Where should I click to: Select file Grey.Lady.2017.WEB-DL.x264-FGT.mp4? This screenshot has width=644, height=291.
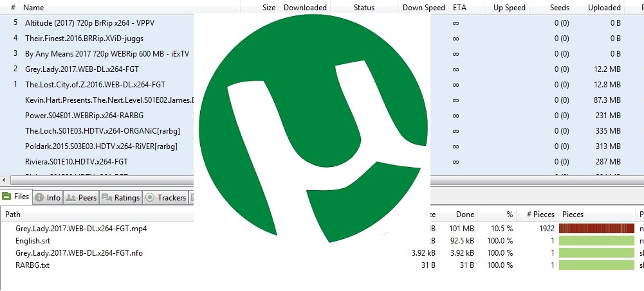click(81, 228)
